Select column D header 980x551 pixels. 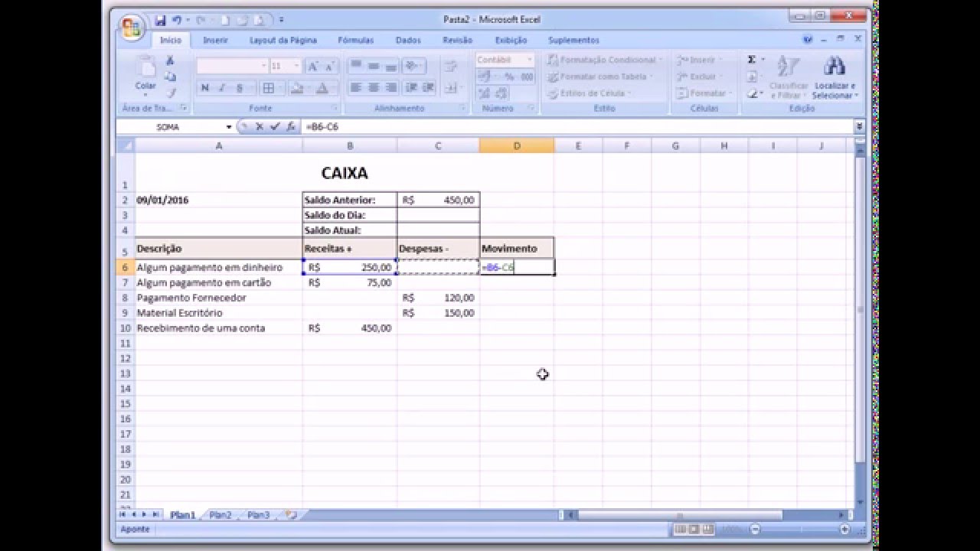pyautogui.click(x=517, y=145)
